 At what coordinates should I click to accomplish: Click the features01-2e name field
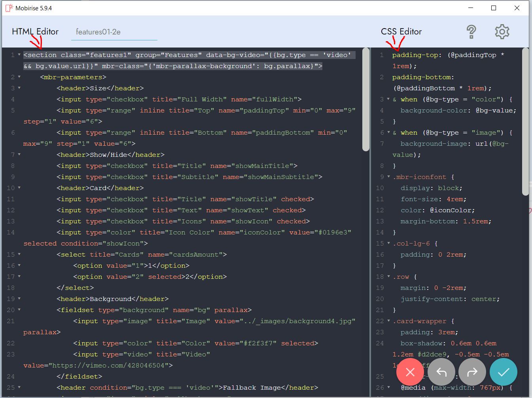coord(114,32)
